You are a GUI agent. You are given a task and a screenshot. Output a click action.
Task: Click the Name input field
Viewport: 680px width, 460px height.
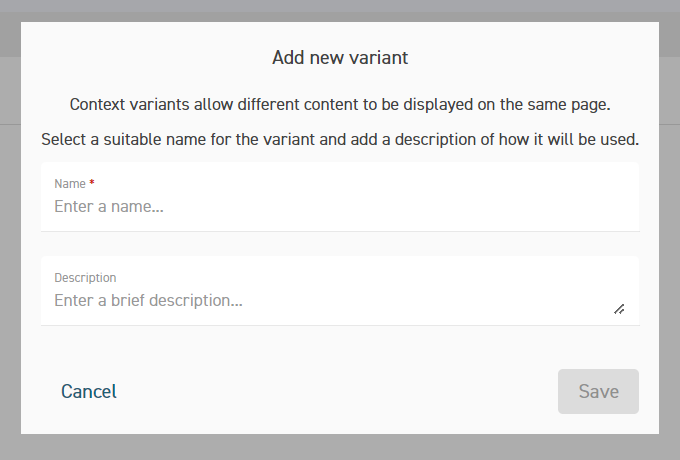coord(340,197)
